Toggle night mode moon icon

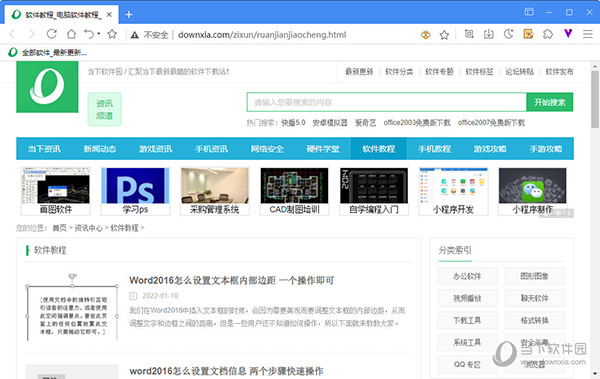(x=509, y=34)
